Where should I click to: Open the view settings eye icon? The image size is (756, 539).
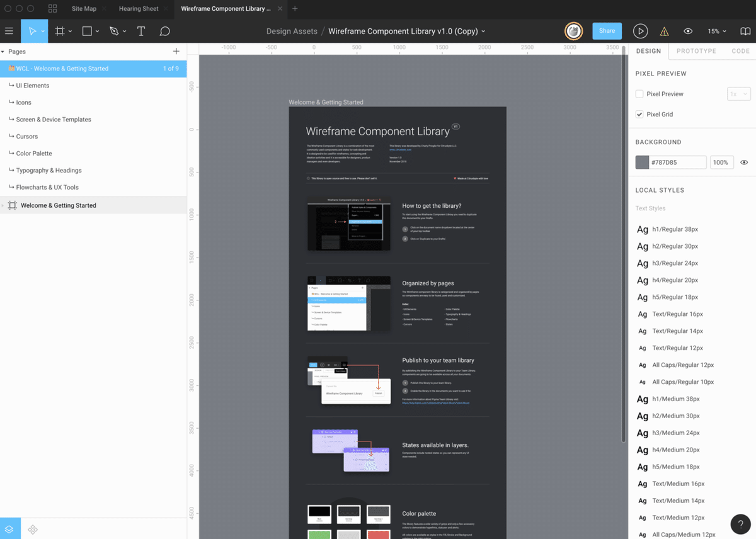(688, 31)
